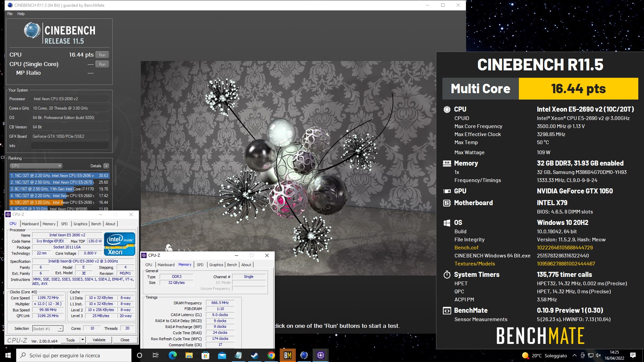This screenshot has height=362, width=644.
Task: Select About tab in CPU-Z Memory window
Action: [x=246, y=265]
